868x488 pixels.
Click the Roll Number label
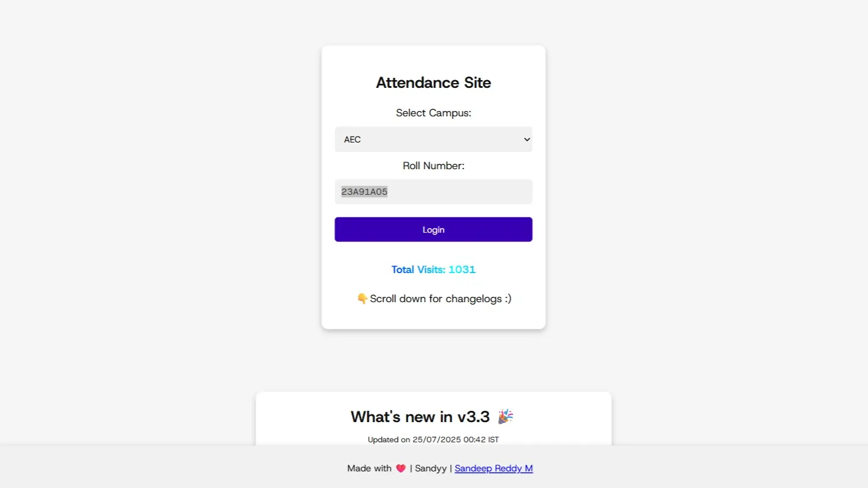coord(433,166)
